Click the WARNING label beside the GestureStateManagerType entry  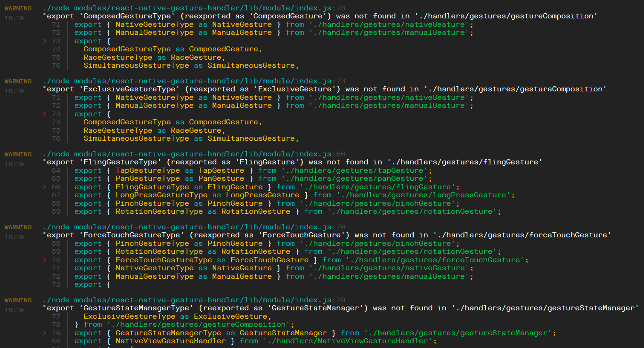18,300
